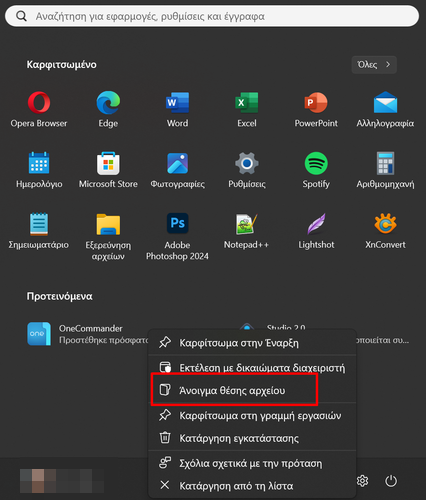This screenshot has width=426, height=500.
Task: Launch XnConvert
Action: tap(385, 231)
